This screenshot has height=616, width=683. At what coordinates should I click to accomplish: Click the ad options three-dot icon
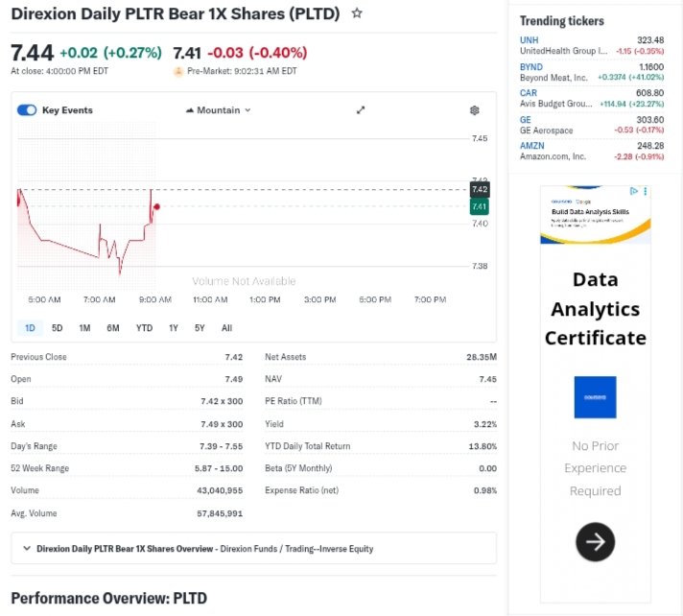pyautogui.click(x=646, y=192)
